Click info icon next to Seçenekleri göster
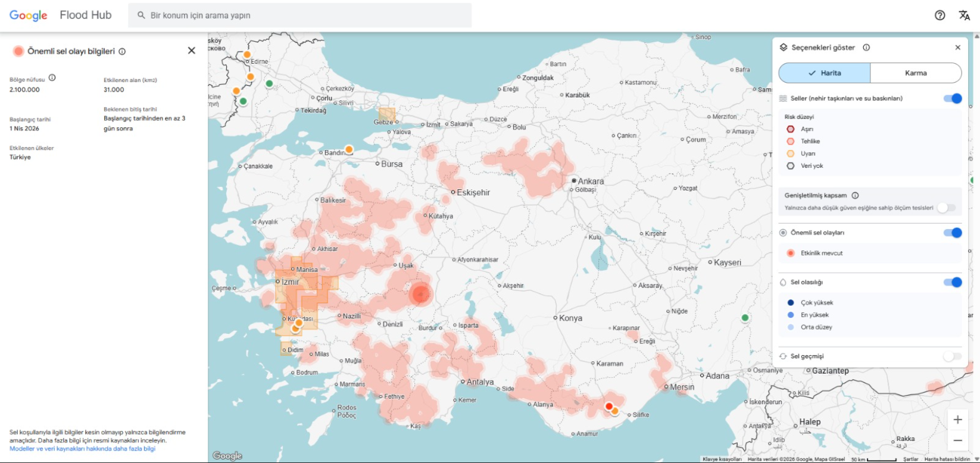Viewport: 980px width, 463px height. pyautogui.click(x=866, y=48)
